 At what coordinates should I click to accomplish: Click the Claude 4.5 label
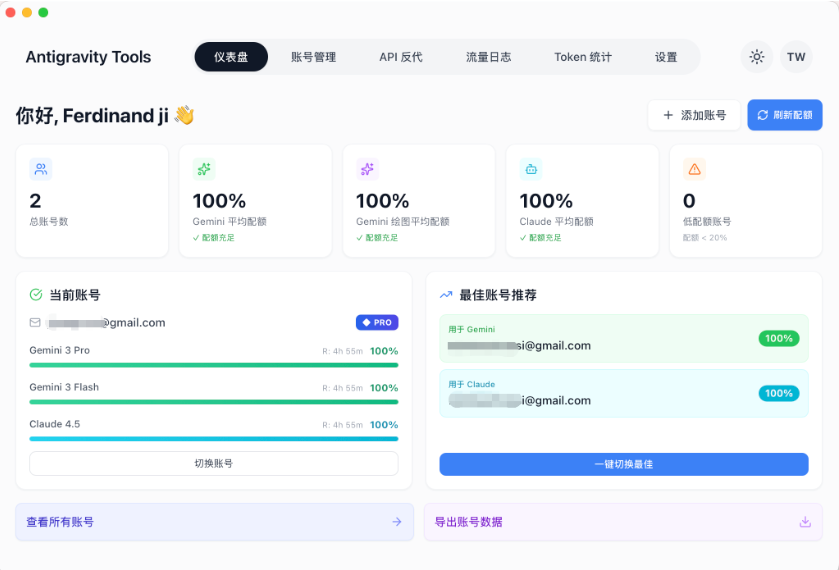55,424
